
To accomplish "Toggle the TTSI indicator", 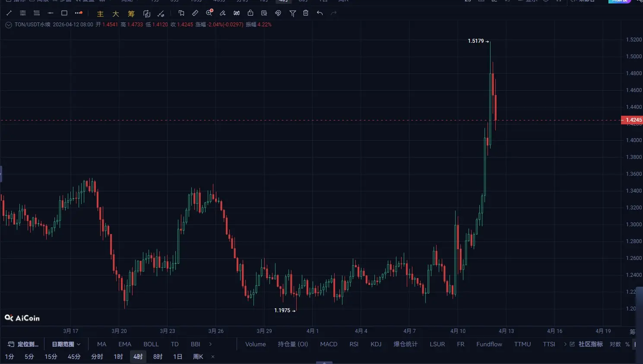I will 549,344.
